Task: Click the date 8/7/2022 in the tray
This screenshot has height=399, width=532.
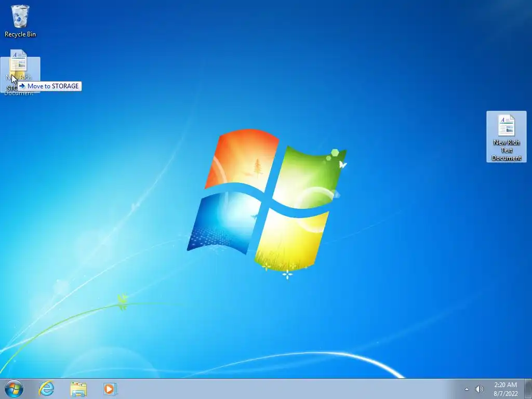Action: [506, 394]
